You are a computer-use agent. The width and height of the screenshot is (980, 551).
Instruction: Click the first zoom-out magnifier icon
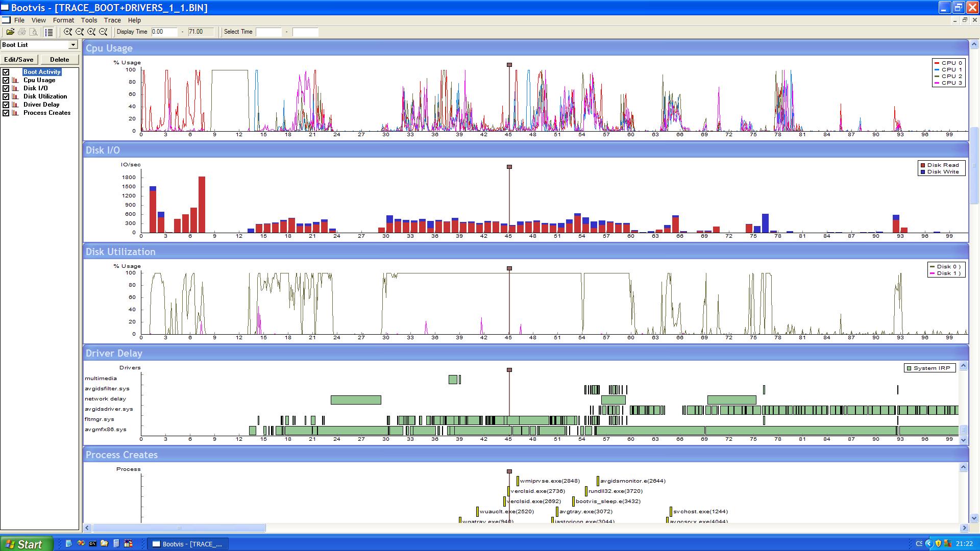coord(80,32)
